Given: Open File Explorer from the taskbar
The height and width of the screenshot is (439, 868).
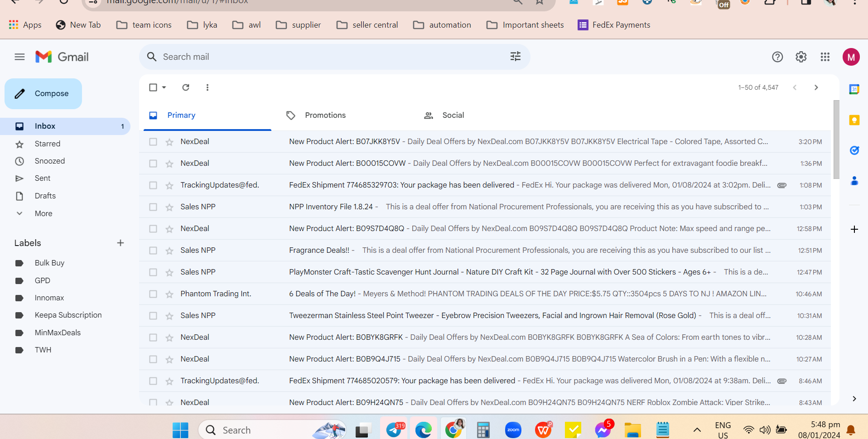Looking at the screenshot, I should (x=633, y=429).
